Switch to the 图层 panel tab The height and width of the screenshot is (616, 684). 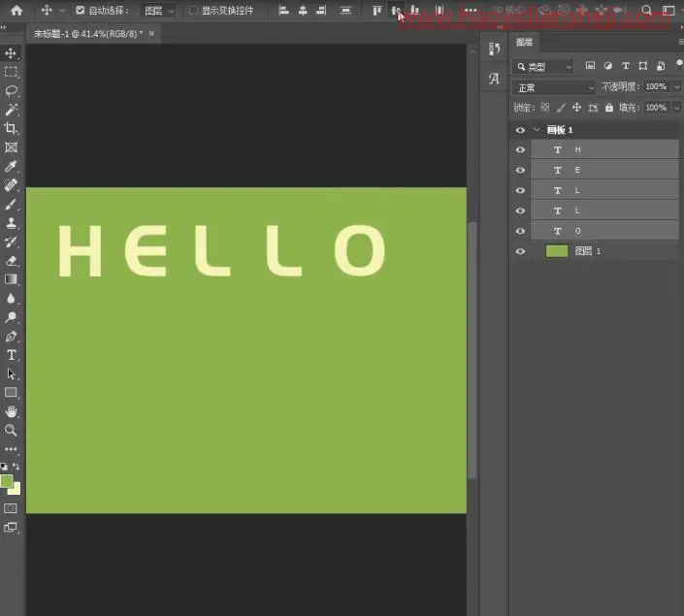click(524, 43)
